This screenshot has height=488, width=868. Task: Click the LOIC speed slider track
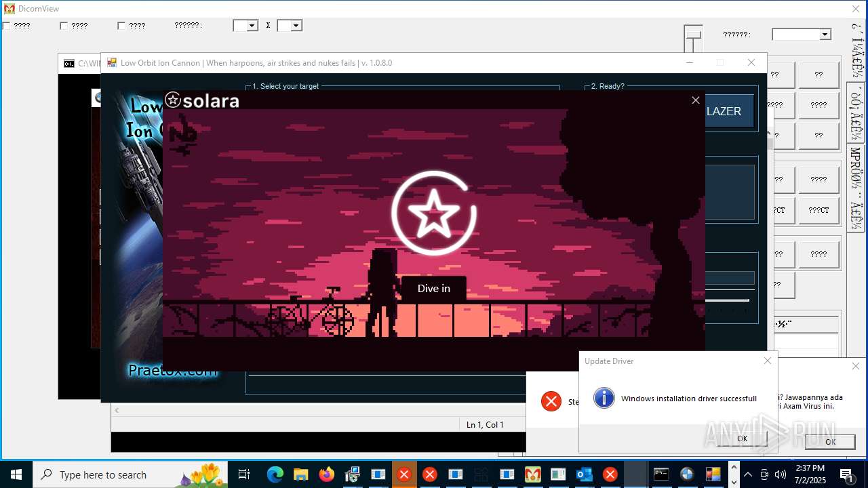[x=727, y=300]
